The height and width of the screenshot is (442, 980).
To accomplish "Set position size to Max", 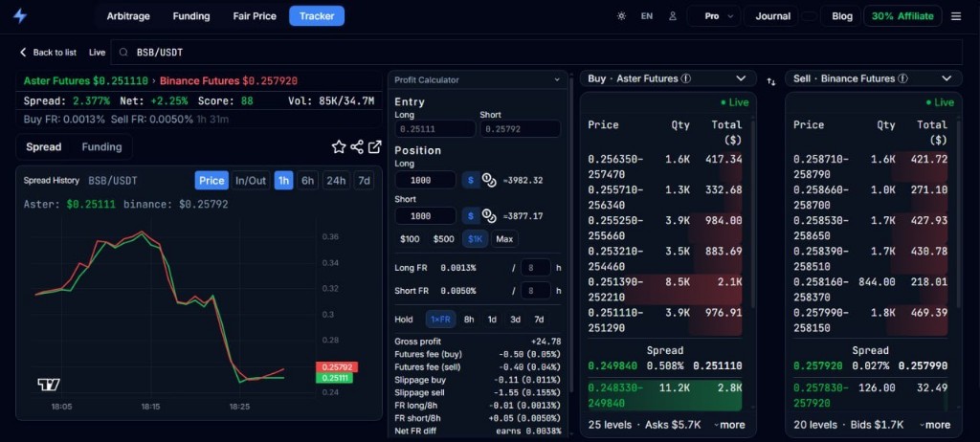I will [x=504, y=239].
